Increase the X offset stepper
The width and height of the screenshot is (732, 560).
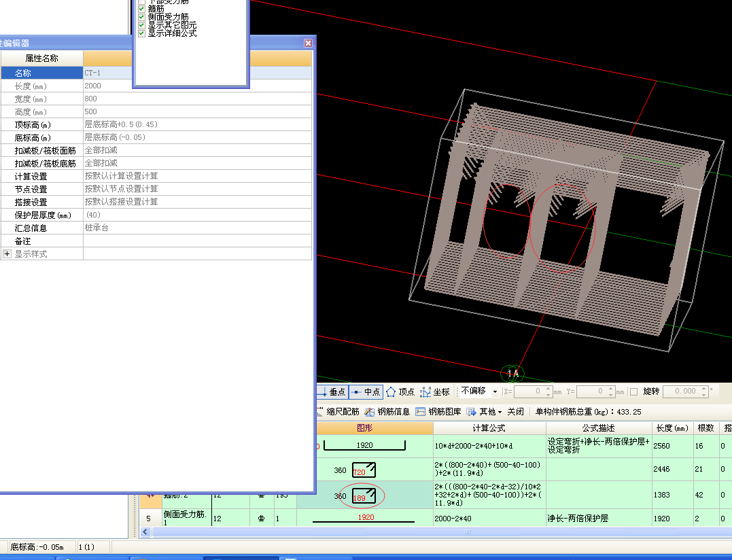coord(548,389)
